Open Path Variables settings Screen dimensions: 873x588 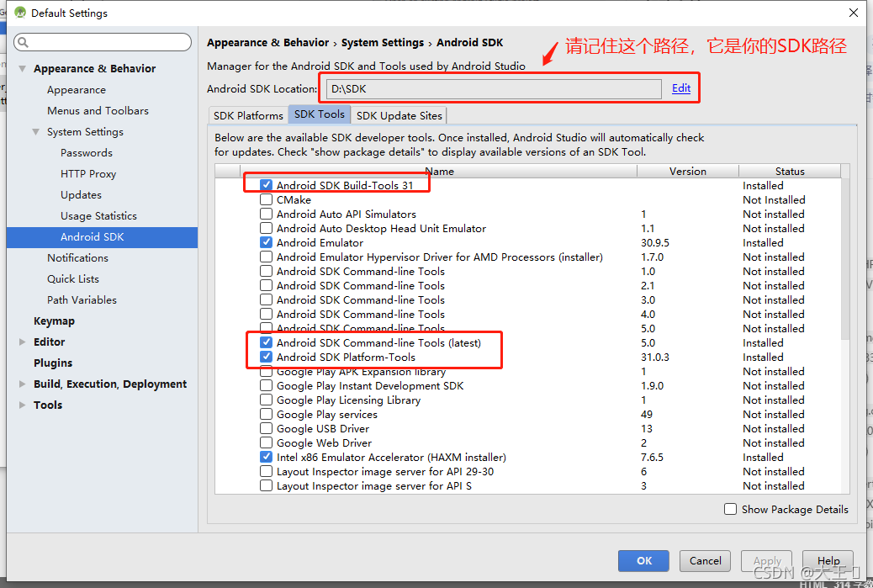(x=82, y=300)
